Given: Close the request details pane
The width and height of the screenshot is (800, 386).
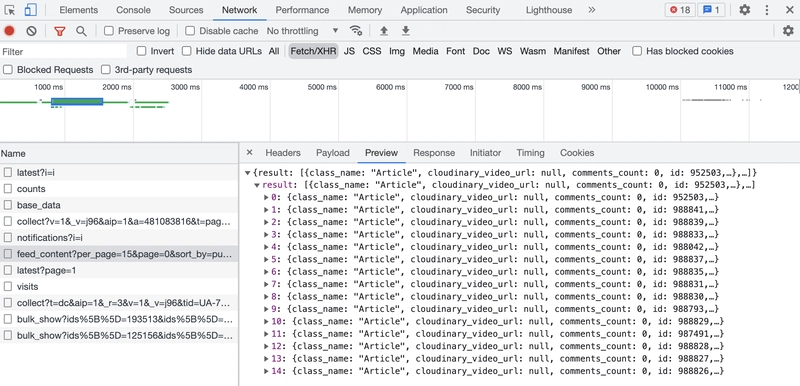Looking at the screenshot, I should (x=249, y=152).
